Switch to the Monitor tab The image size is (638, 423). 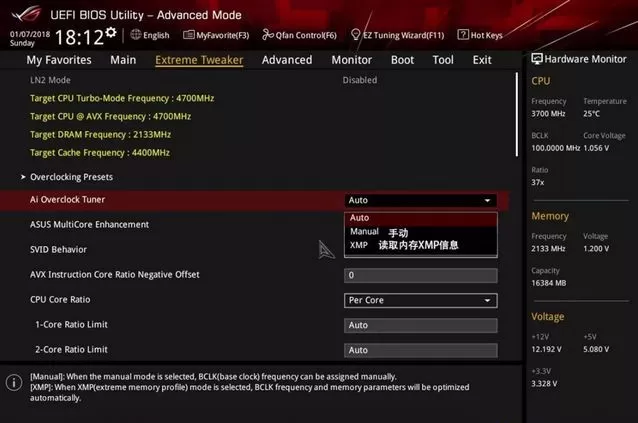pyautogui.click(x=352, y=60)
